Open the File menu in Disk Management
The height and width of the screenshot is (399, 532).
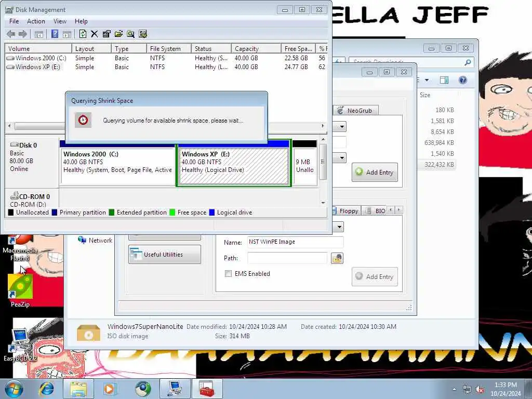pos(14,21)
